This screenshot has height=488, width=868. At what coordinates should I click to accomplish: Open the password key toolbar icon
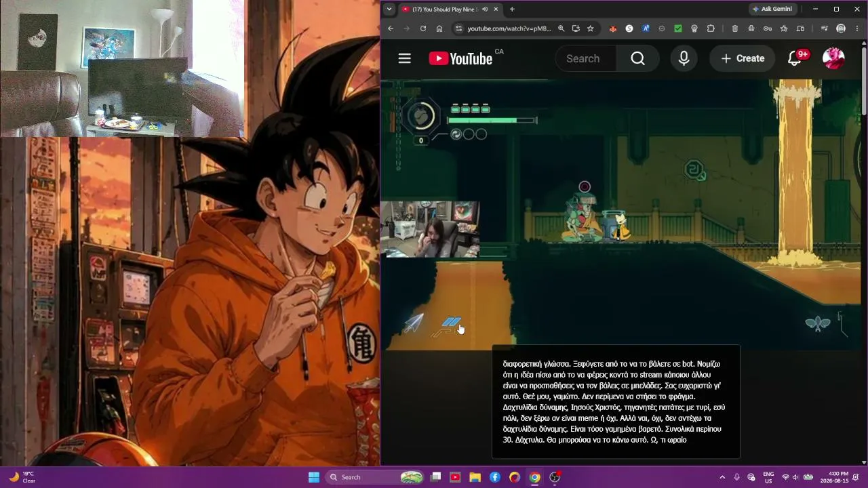click(x=768, y=28)
